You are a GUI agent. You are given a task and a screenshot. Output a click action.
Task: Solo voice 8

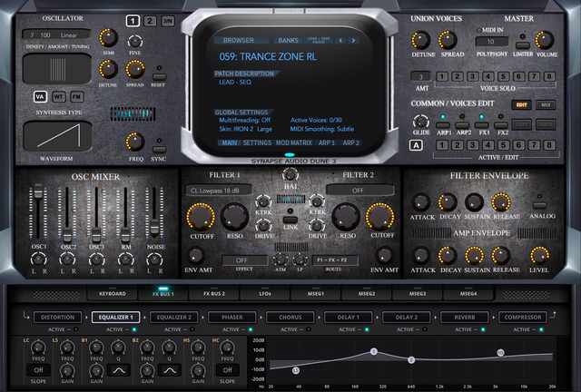[x=549, y=77]
